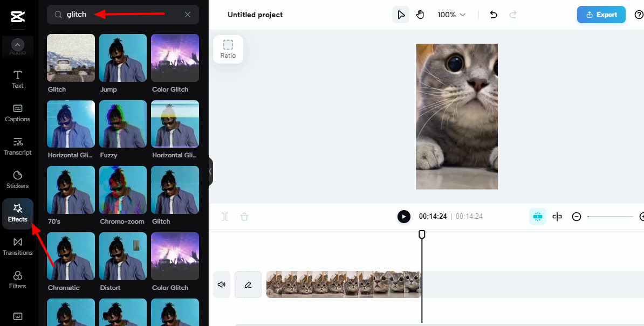Toggle the timeline snapping button
This screenshot has height=326, width=644.
point(538,217)
